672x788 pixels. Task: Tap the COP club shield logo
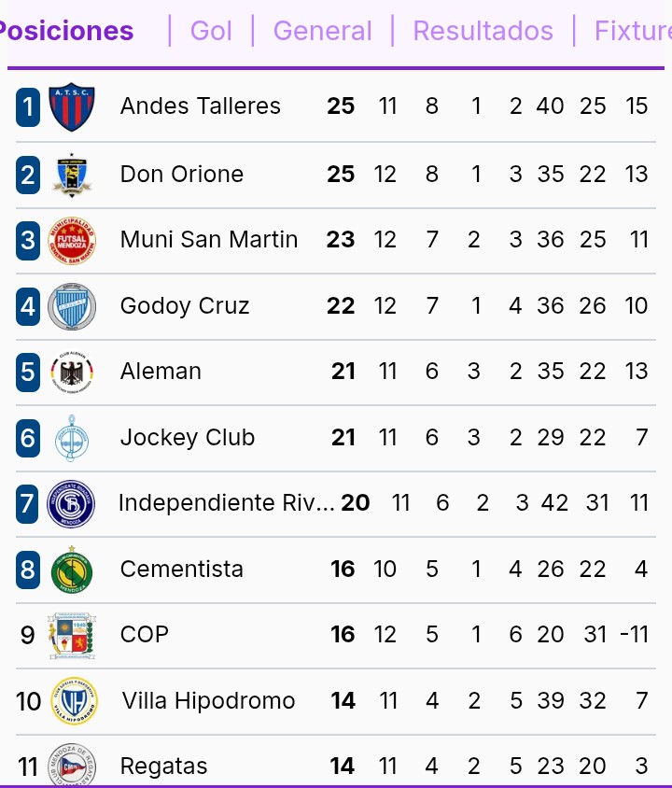click(72, 636)
